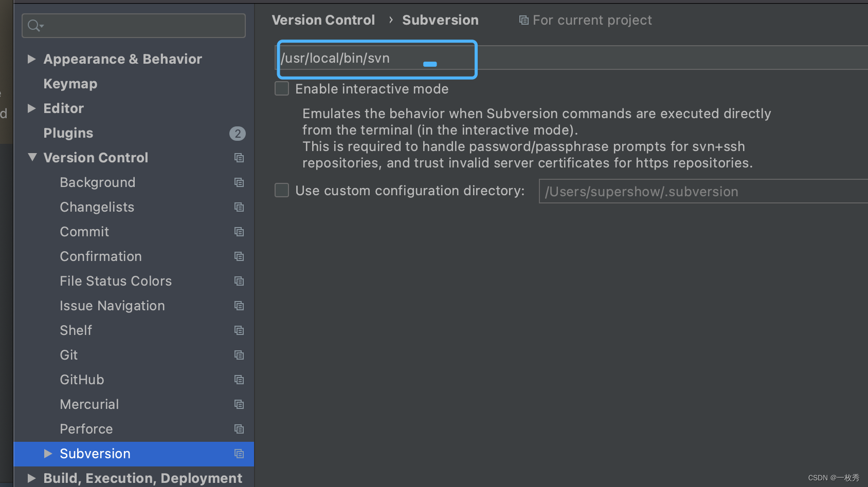The image size is (868, 487).
Task: Click the svn executable path field
Action: point(571,58)
